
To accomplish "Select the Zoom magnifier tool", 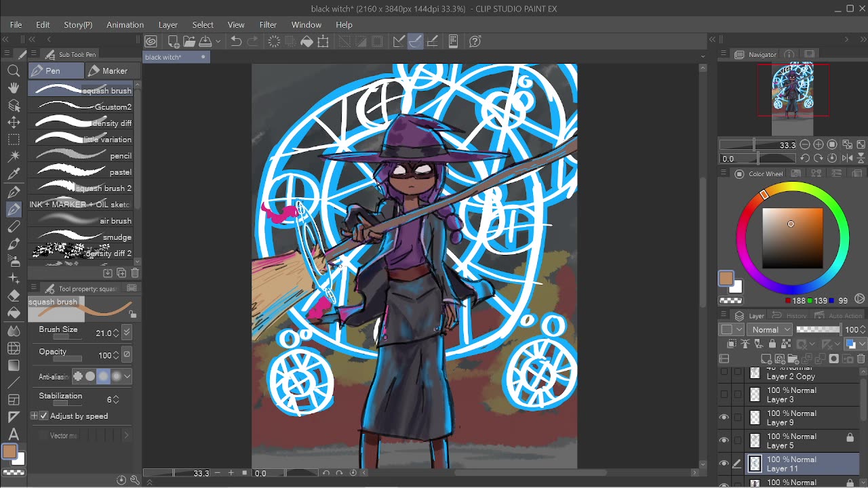I will click(14, 70).
